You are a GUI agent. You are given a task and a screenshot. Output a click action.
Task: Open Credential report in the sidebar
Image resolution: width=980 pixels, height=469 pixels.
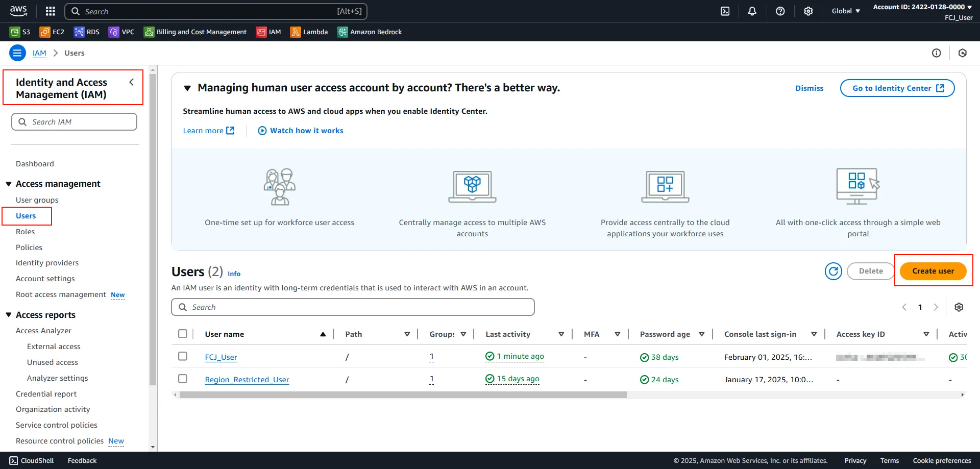click(46, 394)
